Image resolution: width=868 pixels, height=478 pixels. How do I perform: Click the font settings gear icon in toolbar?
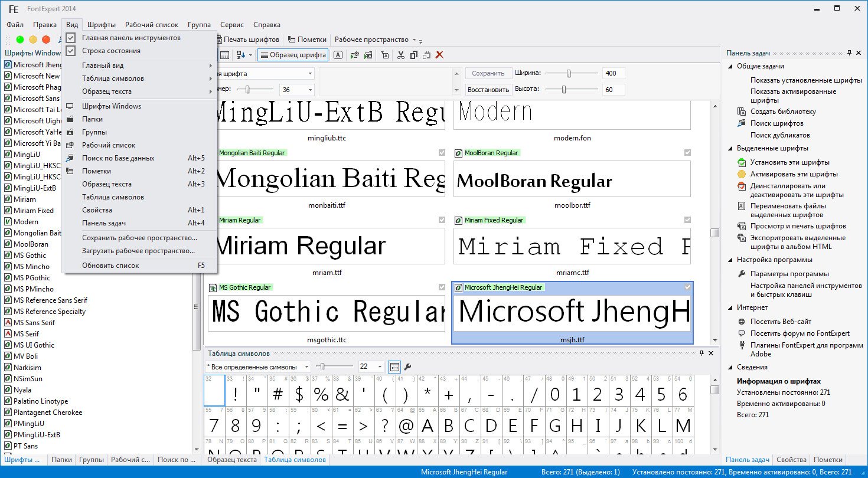pos(354,55)
